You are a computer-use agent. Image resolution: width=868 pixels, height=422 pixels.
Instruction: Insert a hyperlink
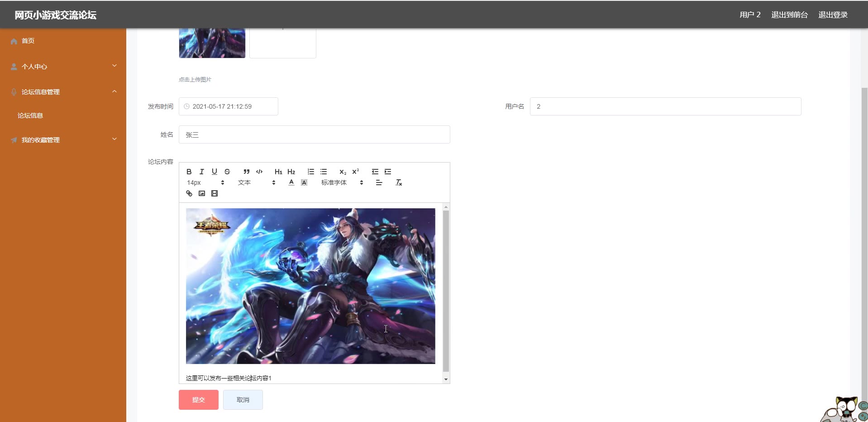189,193
